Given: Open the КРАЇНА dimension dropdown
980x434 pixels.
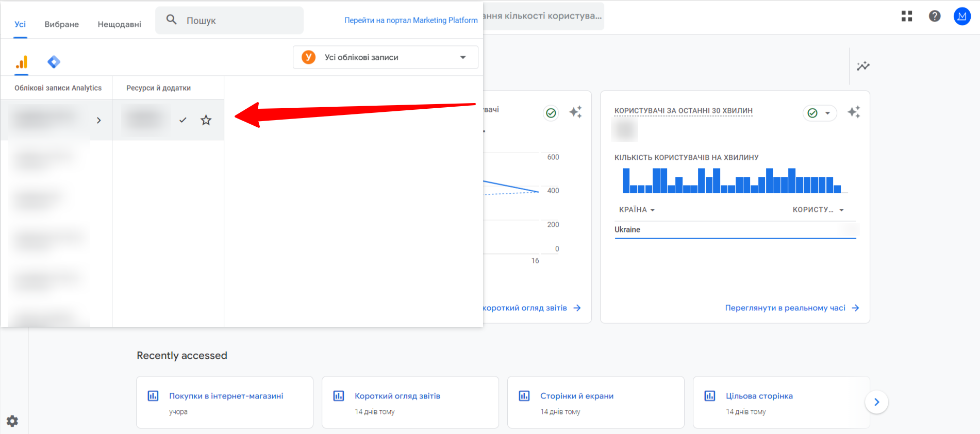Looking at the screenshot, I should (x=637, y=210).
